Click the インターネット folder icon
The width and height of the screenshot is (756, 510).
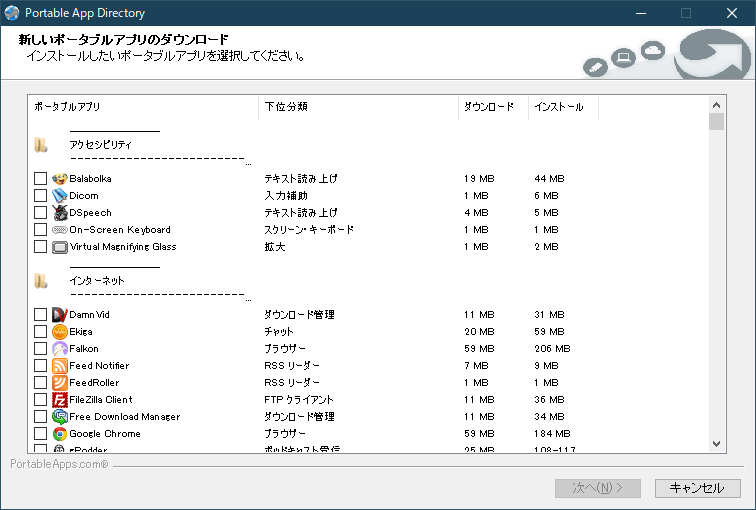41,281
